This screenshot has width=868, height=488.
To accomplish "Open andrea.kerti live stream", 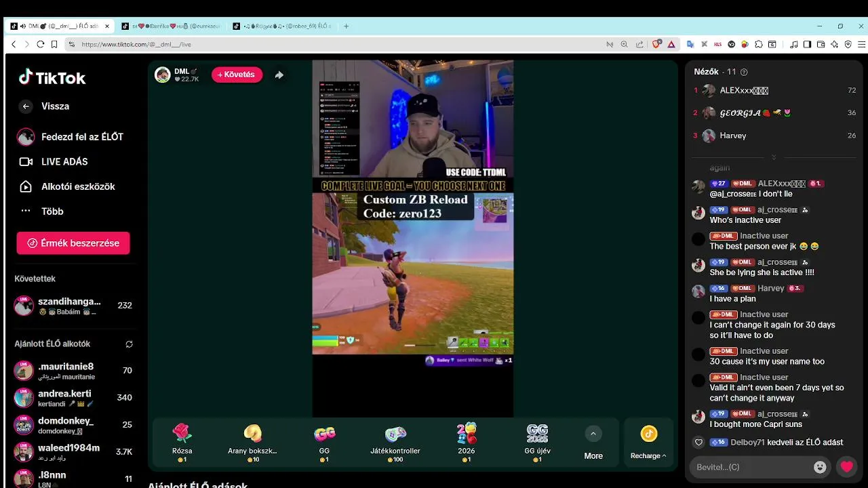I will 73,398.
